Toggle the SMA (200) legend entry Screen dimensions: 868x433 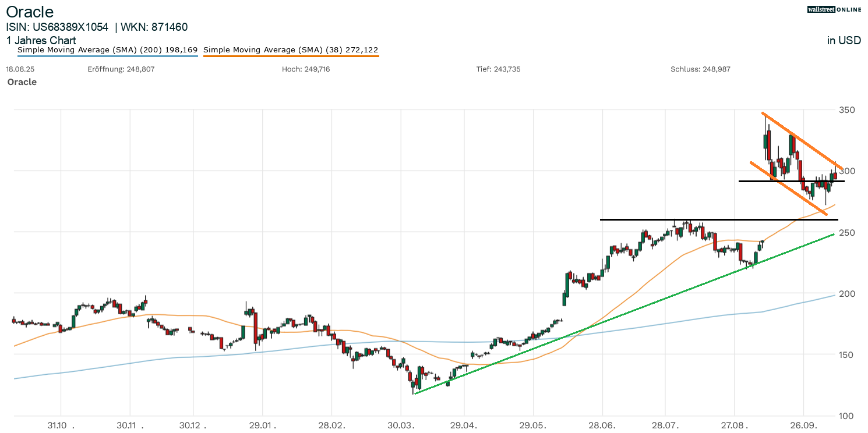(108, 50)
